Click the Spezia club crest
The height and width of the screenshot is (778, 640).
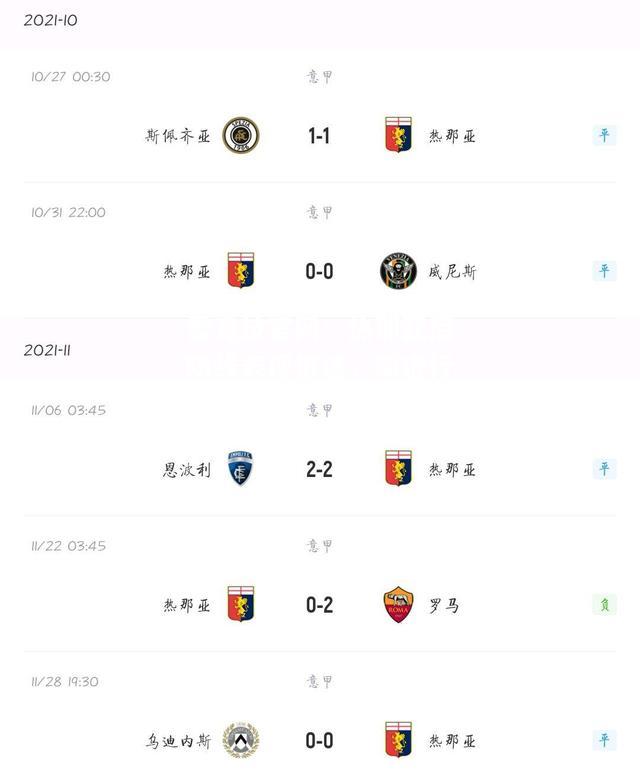point(241,135)
